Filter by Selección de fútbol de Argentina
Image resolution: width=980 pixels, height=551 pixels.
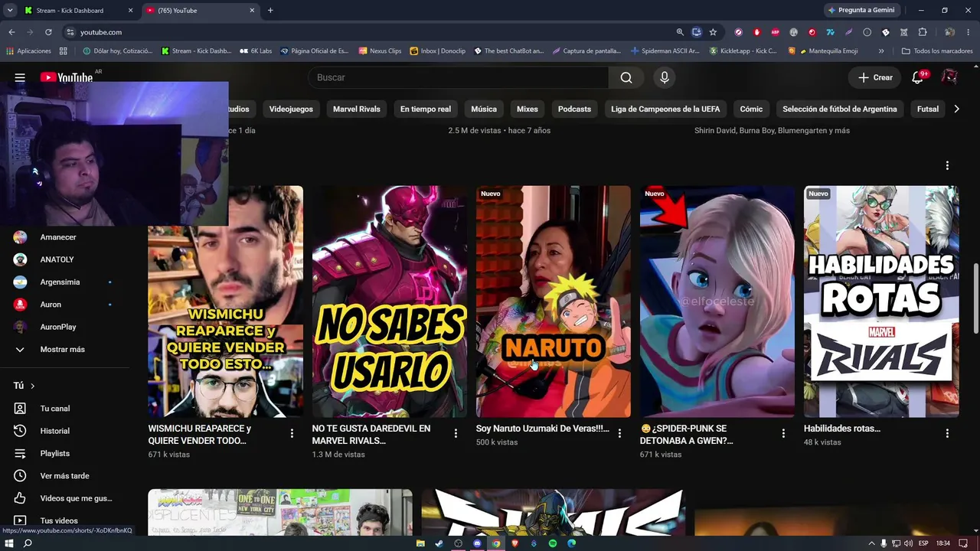click(x=840, y=109)
